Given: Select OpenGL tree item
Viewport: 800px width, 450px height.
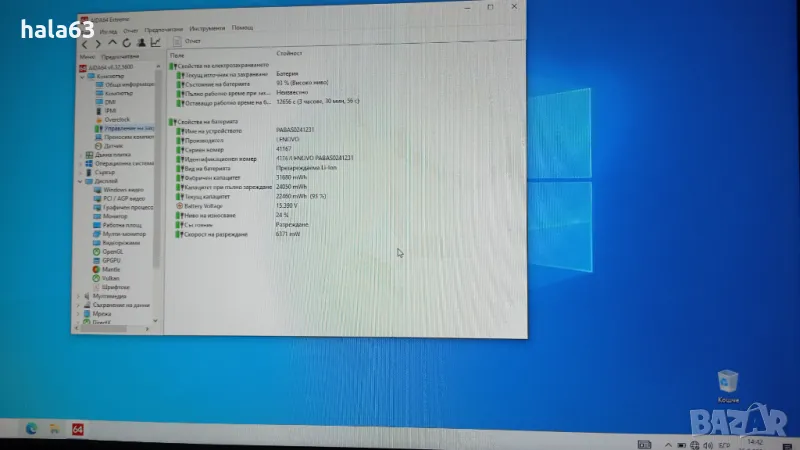Looking at the screenshot, I should point(111,251).
